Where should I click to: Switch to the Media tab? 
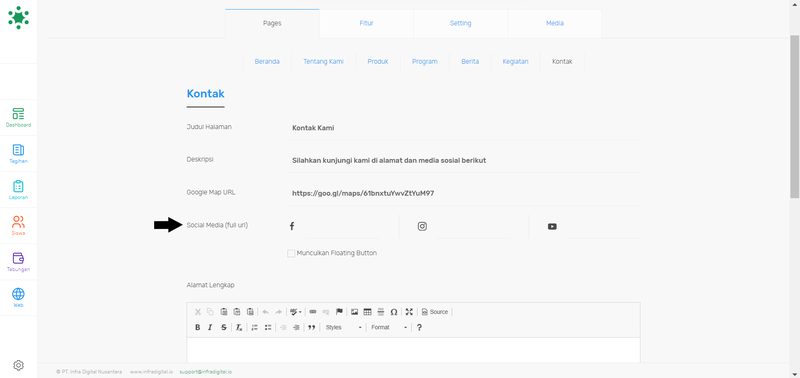[555, 23]
